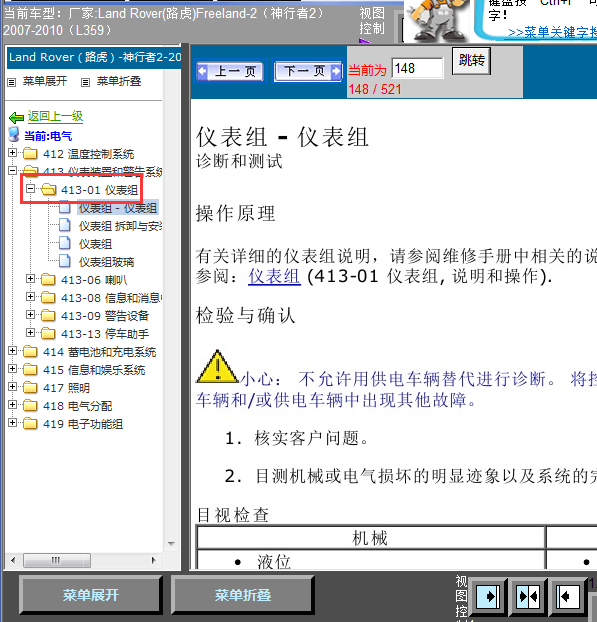Click the 412 温度控制系统 folder icon
The width and height of the screenshot is (597, 622).
pyautogui.click(x=30, y=153)
